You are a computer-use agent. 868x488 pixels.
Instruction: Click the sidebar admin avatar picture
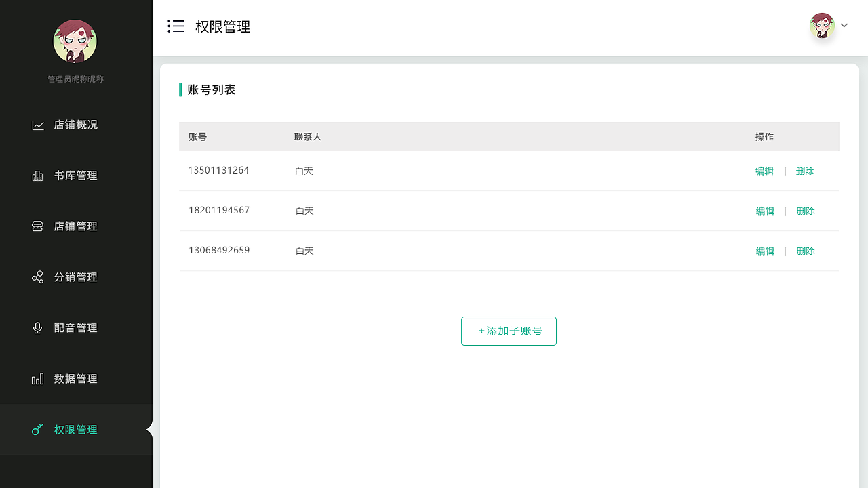coord(75,41)
